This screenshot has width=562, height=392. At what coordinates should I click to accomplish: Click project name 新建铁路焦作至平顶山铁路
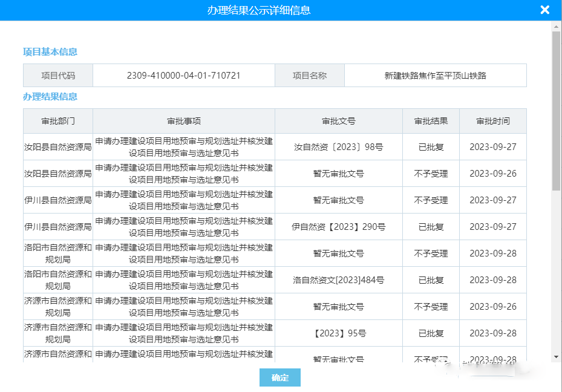click(x=435, y=76)
